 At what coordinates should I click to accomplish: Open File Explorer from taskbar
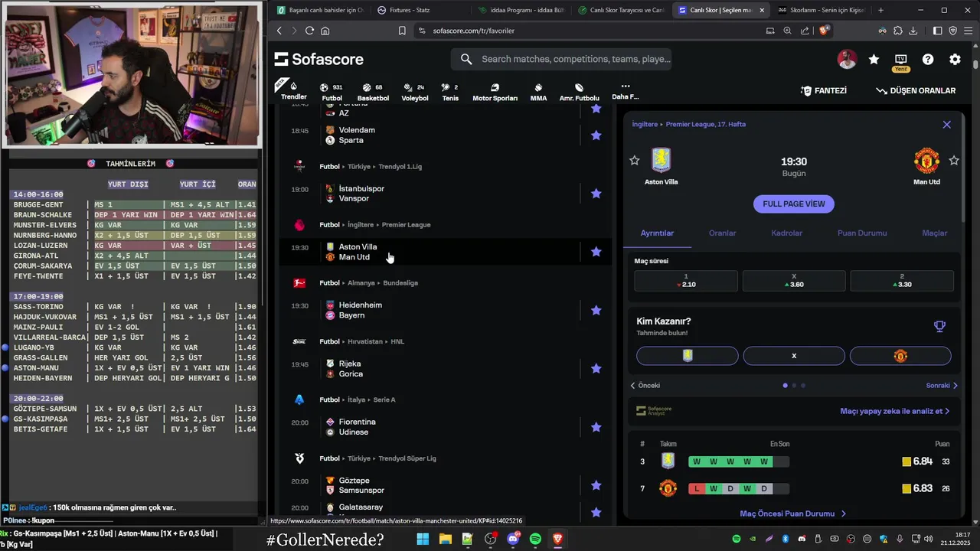[445, 540]
